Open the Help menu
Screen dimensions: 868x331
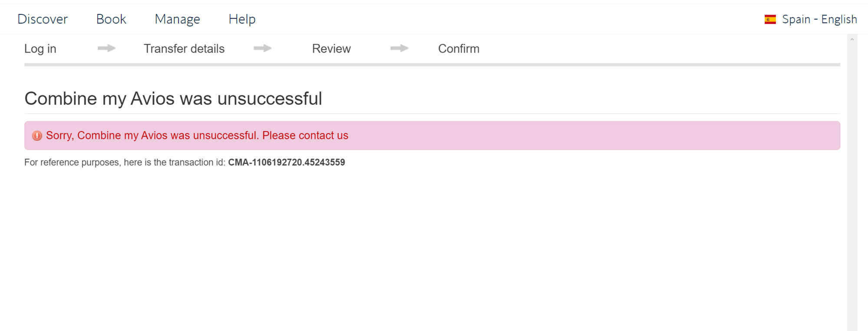pyautogui.click(x=242, y=19)
